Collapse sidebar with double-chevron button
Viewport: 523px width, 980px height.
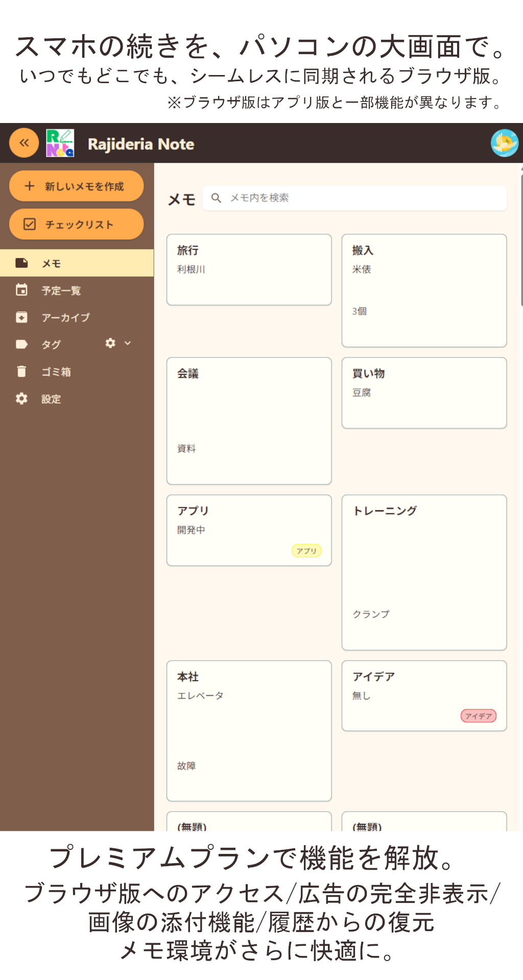pyautogui.click(x=24, y=143)
